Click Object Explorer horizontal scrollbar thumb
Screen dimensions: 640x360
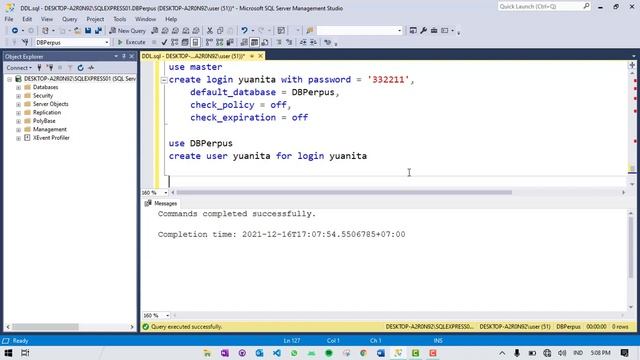(x=45, y=327)
